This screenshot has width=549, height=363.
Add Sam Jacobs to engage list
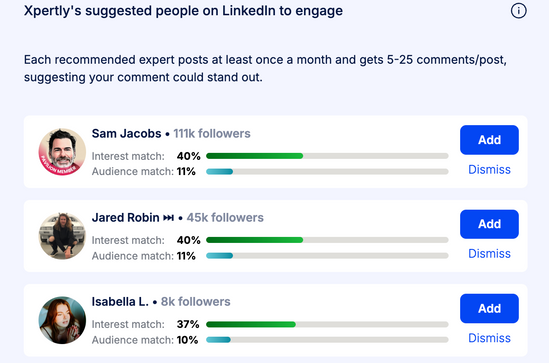(489, 140)
